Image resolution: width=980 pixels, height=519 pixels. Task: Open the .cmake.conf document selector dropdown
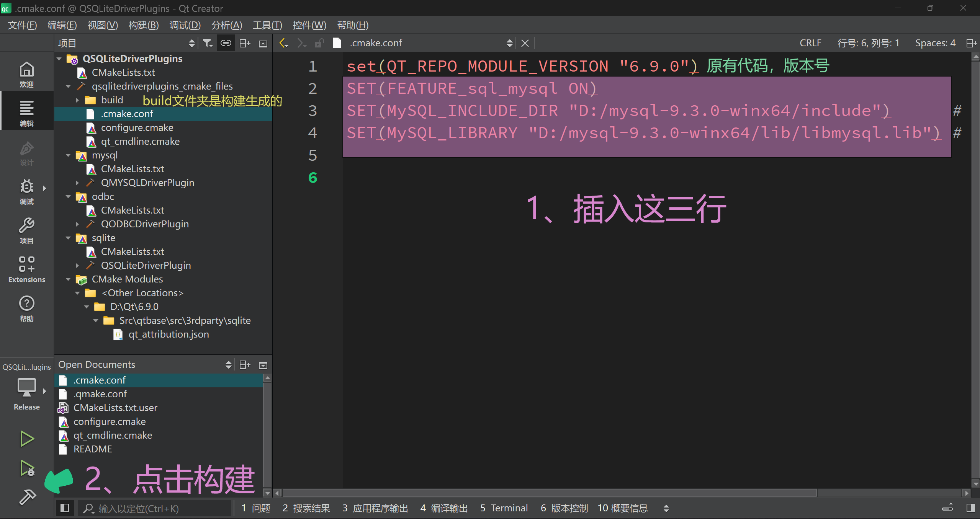(510, 43)
